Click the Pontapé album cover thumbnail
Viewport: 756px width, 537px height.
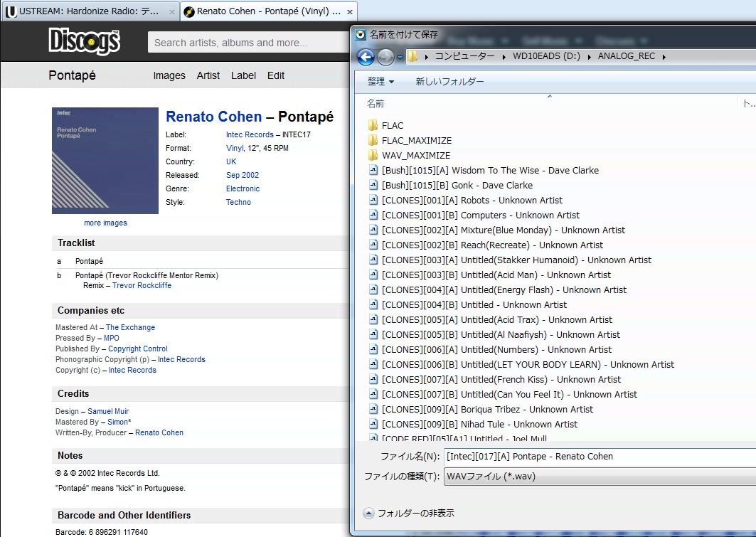105,161
